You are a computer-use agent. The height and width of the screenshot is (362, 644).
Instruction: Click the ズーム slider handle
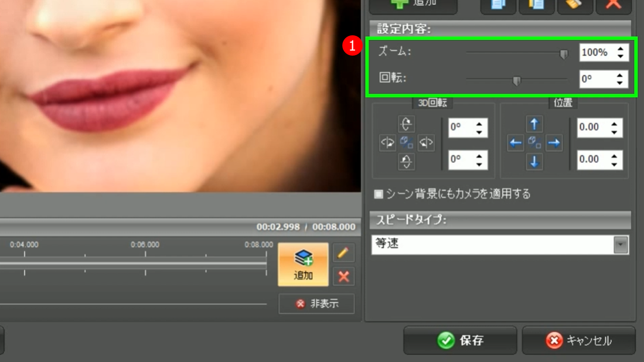(x=563, y=54)
